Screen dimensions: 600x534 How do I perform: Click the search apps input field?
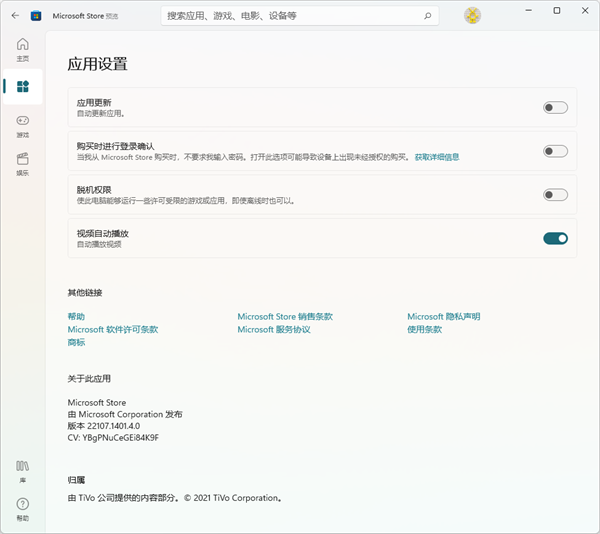290,16
